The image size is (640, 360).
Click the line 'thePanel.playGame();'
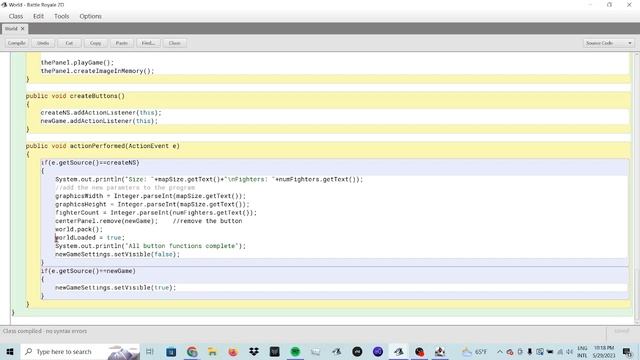tap(77, 62)
